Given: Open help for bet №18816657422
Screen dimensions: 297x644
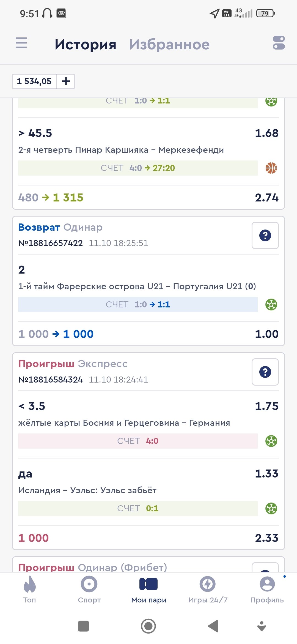Looking at the screenshot, I should point(265,236).
